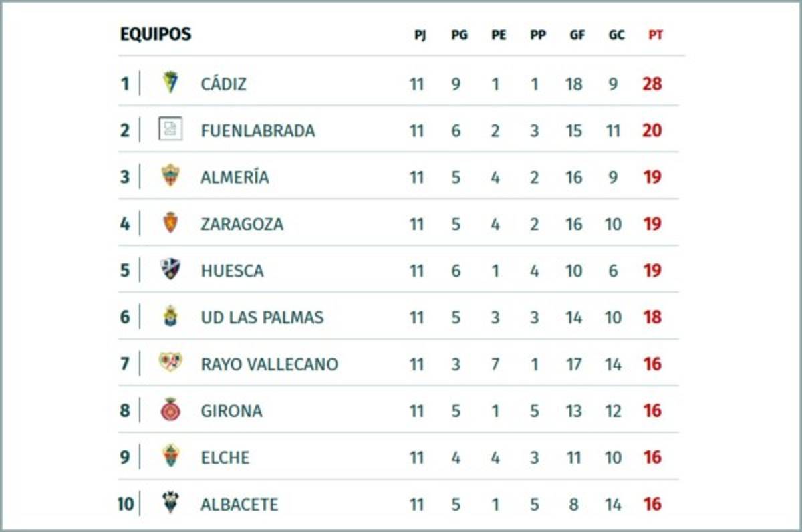The image size is (802, 532).
Task: Click the UD Las Palmas crest
Action: click(x=170, y=316)
